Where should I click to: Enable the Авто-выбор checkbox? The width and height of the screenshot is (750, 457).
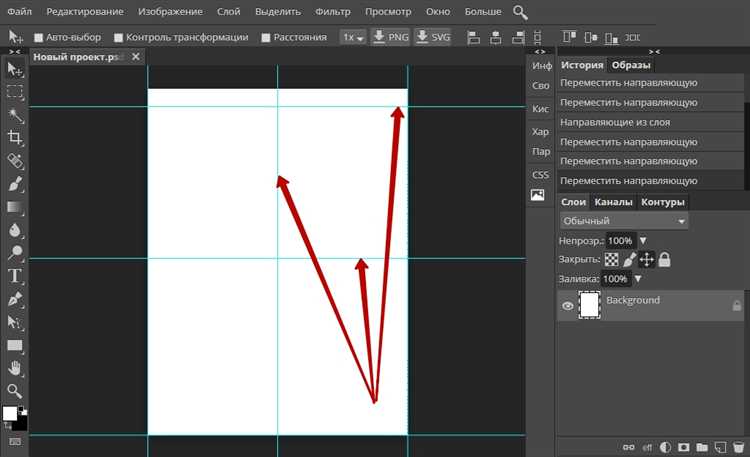pos(39,37)
